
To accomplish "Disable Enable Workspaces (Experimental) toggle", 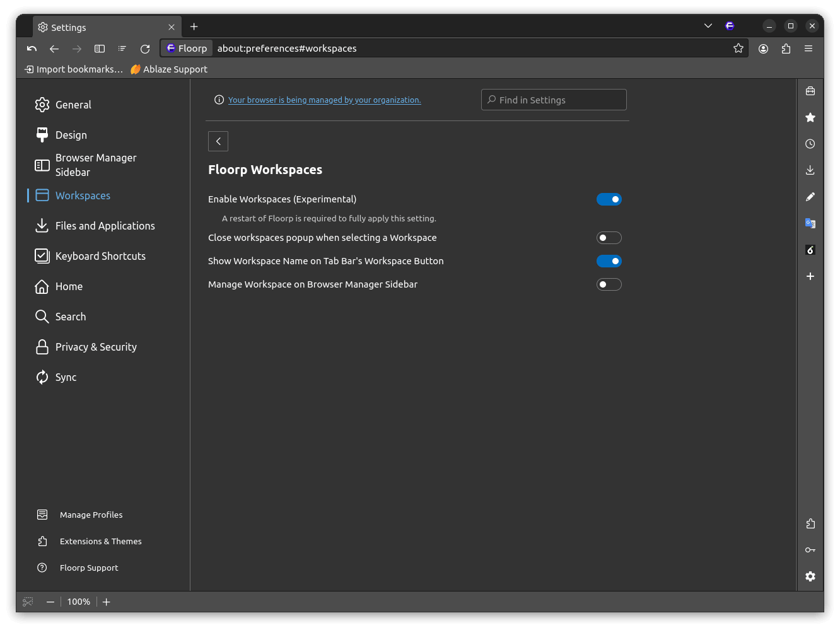I will (609, 199).
